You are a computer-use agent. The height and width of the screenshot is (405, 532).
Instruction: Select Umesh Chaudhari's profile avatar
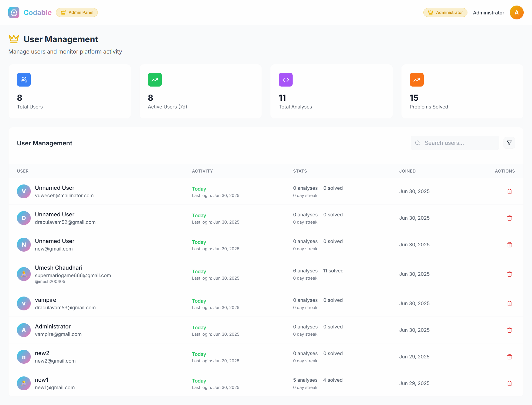24,274
